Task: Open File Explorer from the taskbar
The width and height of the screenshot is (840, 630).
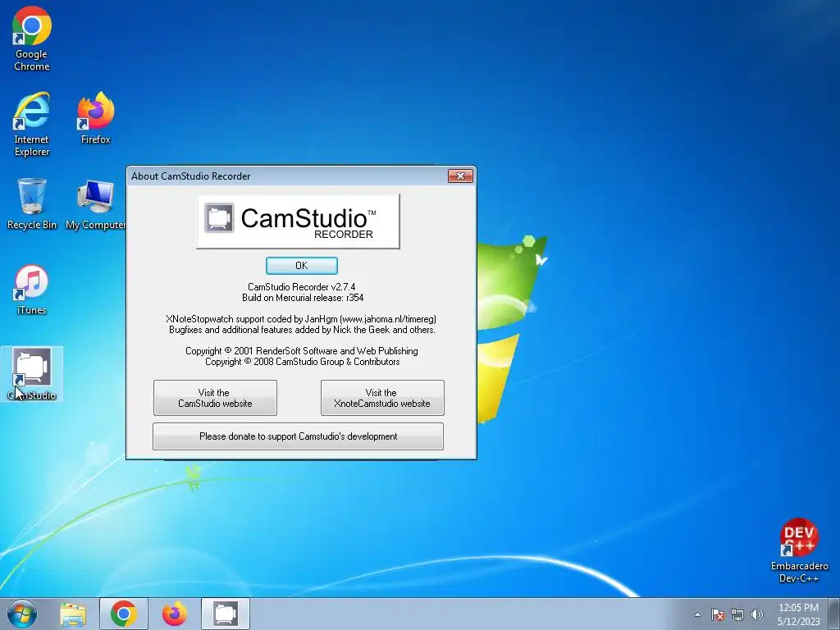Action: coord(73,614)
